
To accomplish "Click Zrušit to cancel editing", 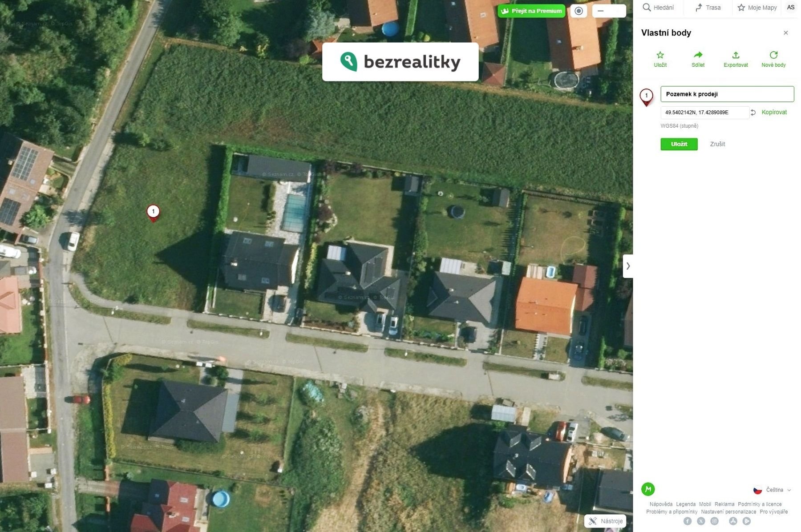I will pos(717,144).
